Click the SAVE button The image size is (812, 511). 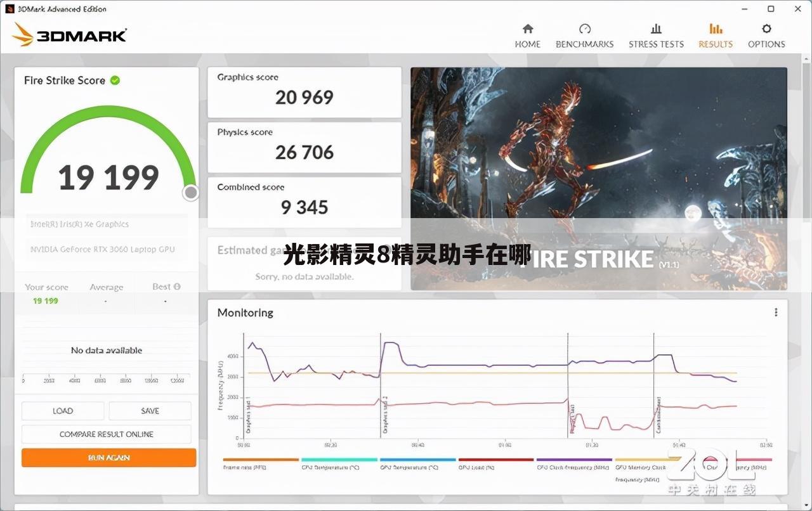150,411
